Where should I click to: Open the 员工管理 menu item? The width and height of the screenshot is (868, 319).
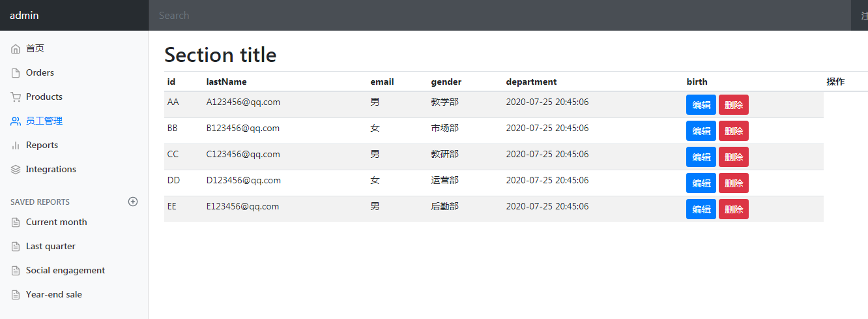(x=44, y=121)
